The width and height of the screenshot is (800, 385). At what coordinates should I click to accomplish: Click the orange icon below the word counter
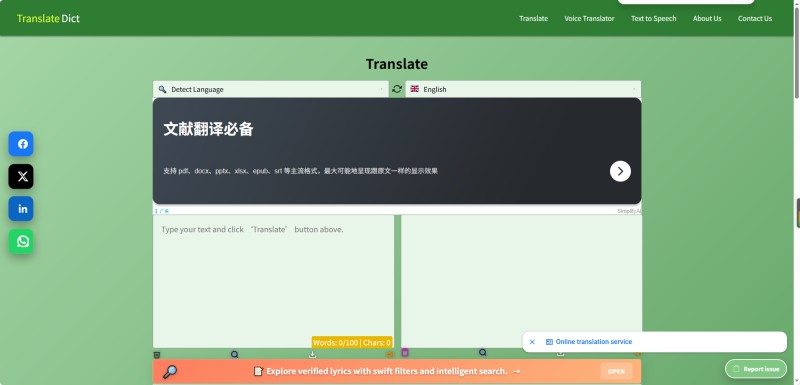point(390,354)
